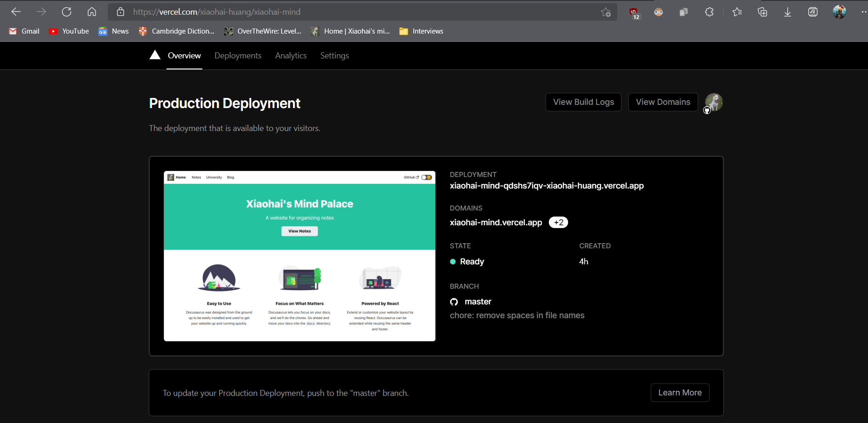Click the GitHub icon beside master branch
Viewport: 868px width, 423px height.
click(x=454, y=302)
